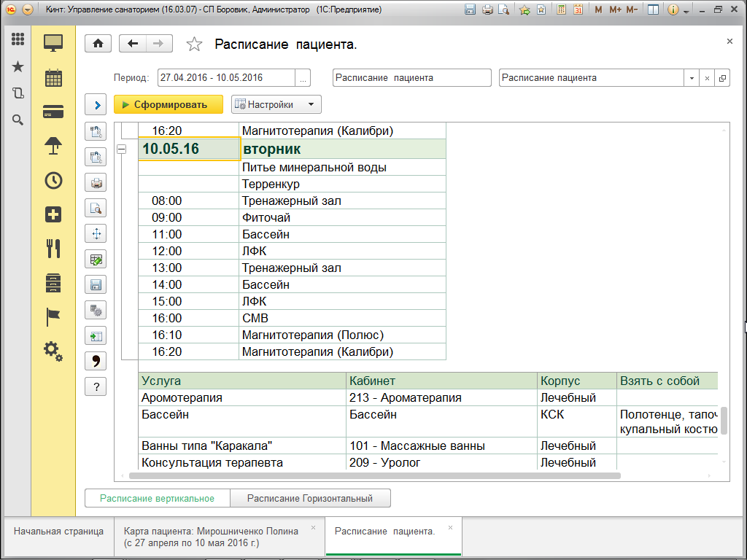The image size is (747, 560).
Task: Open print preview in side toolbar
Action: [96, 208]
